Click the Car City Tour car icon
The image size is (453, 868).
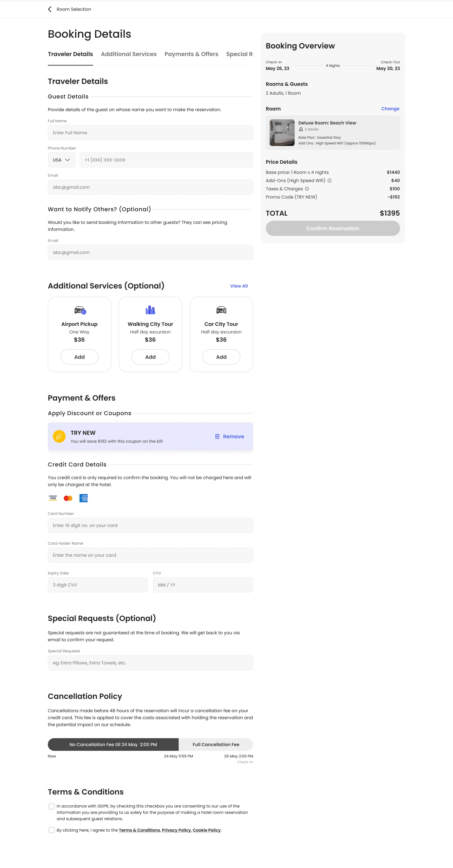[x=221, y=310]
